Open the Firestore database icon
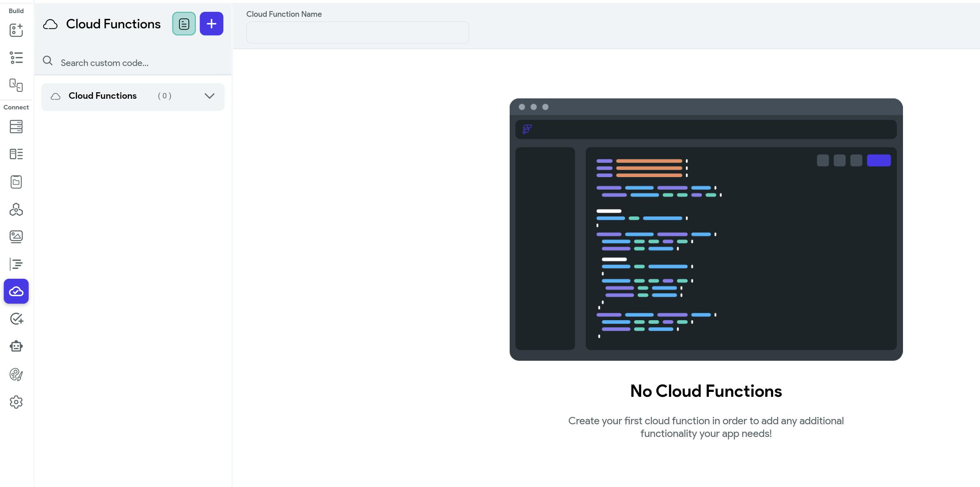This screenshot has height=487, width=980. pos(16,127)
